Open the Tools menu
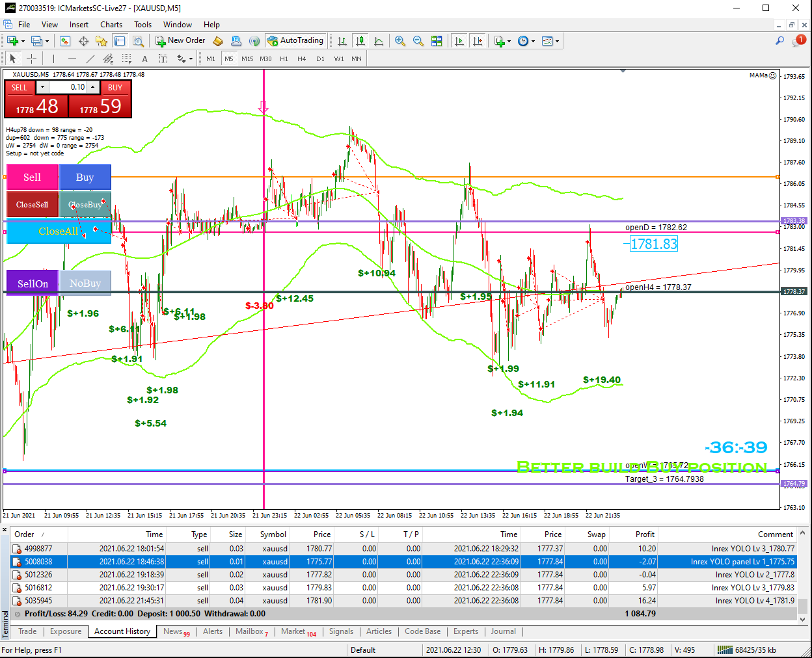Screen dimensions: 812x658 coord(142,25)
